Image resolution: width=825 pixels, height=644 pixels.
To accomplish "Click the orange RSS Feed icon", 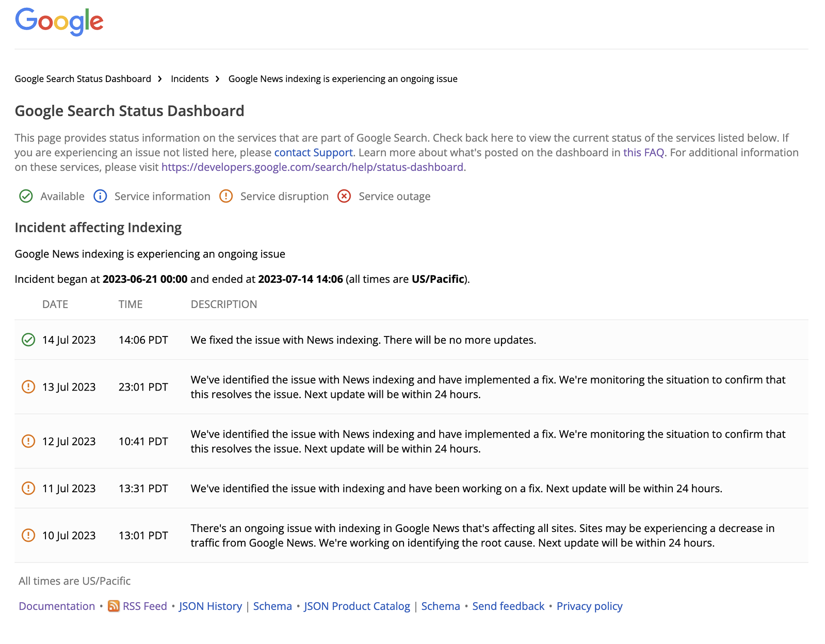I will (x=114, y=606).
